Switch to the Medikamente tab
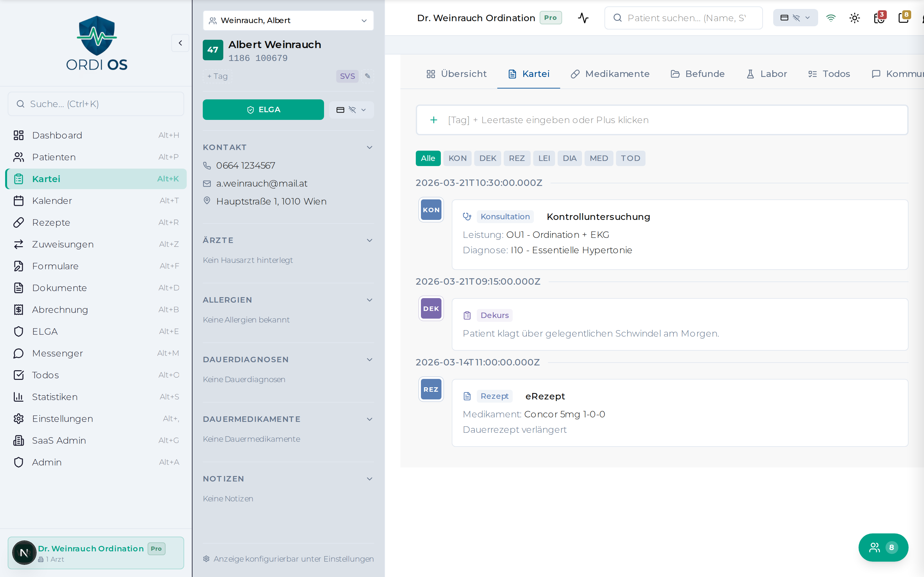924x577 pixels. click(x=610, y=74)
